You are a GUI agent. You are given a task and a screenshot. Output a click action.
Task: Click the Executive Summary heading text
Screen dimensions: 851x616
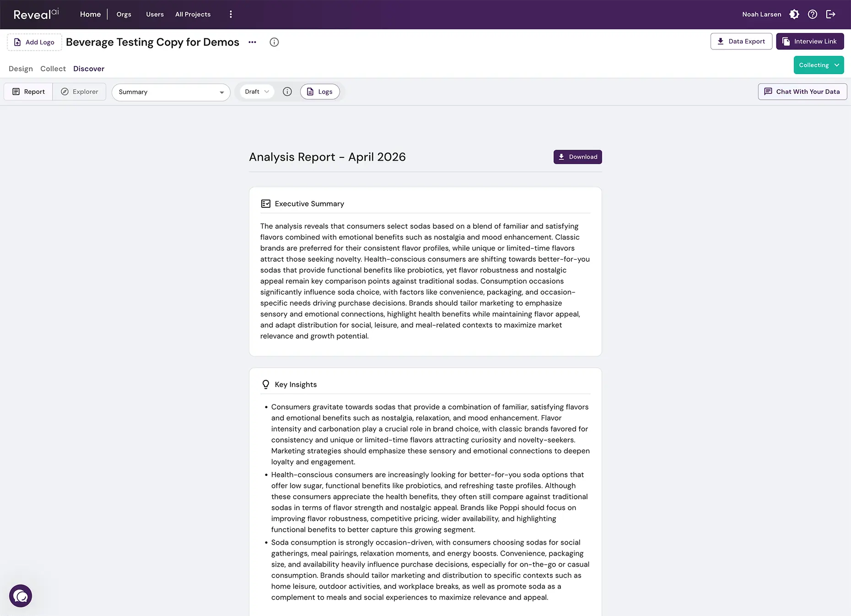309,204
